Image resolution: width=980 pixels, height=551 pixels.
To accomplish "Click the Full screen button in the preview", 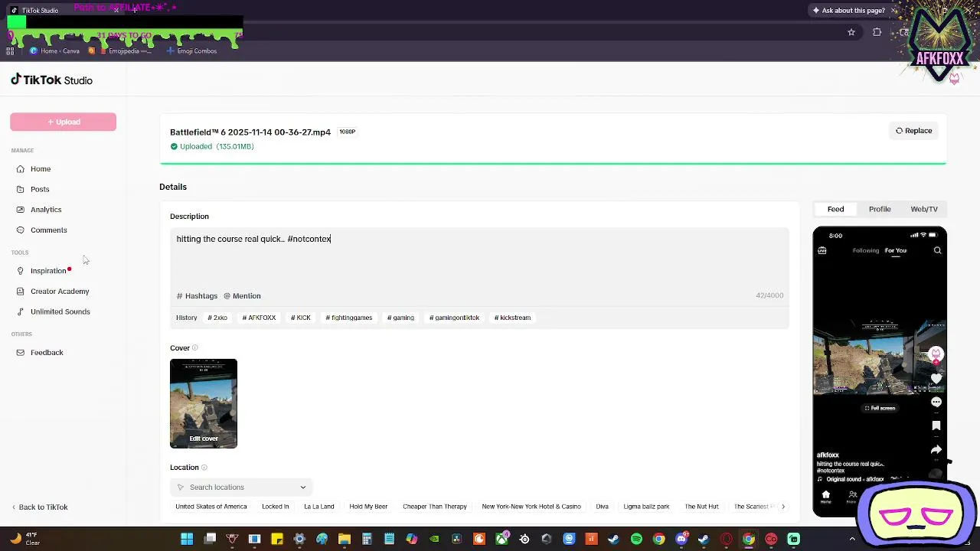I will pos(880,408).
